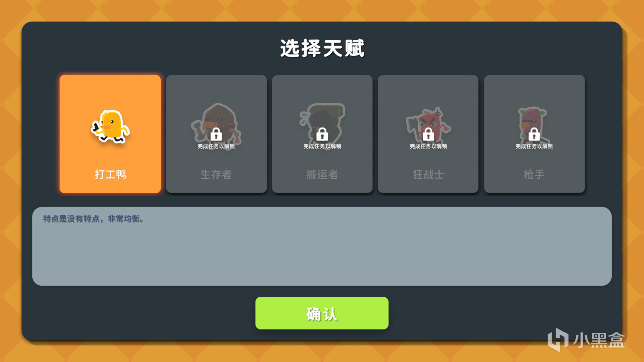Click the 选择天赋 title heading
Viewport: 644px width, 362px height.
click(322, 49)
